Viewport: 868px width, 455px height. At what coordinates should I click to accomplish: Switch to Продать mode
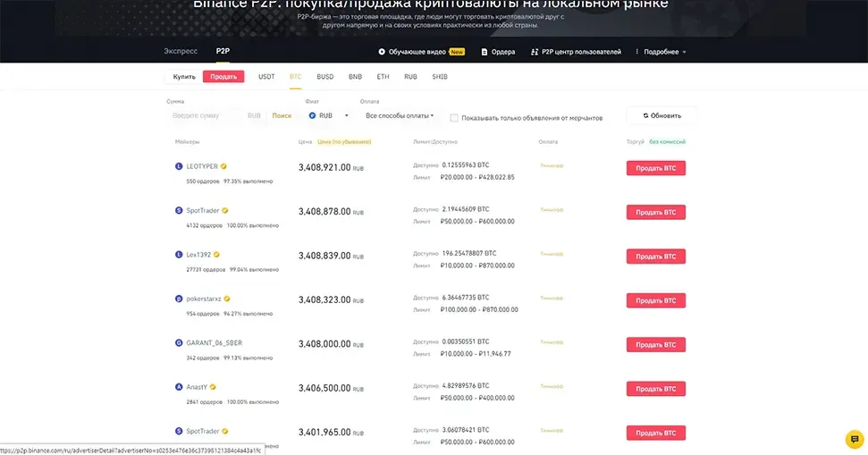(x=223, y=77)
